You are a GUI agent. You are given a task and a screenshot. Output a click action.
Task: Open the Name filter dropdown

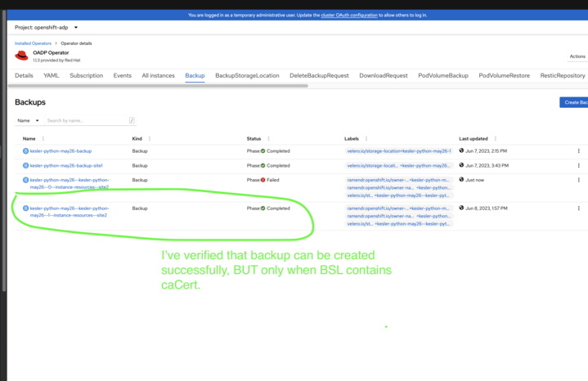28,120
